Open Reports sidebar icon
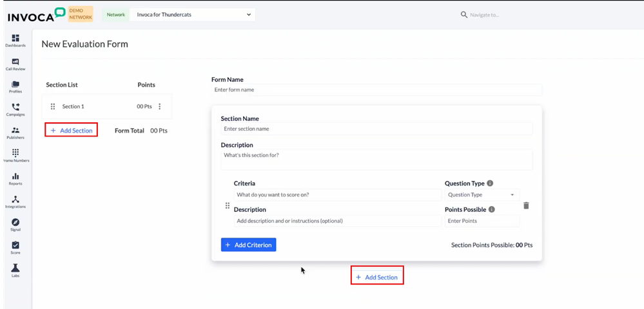Screen dimensions: 644x309 15,178
